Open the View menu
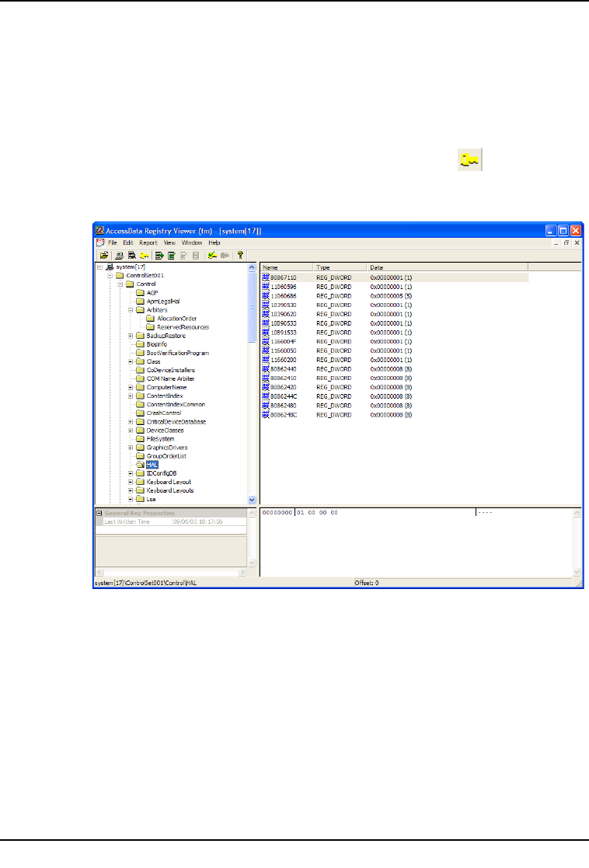This screenshot has width=589, height=868. pyautogui.click(x=169, y=242)
